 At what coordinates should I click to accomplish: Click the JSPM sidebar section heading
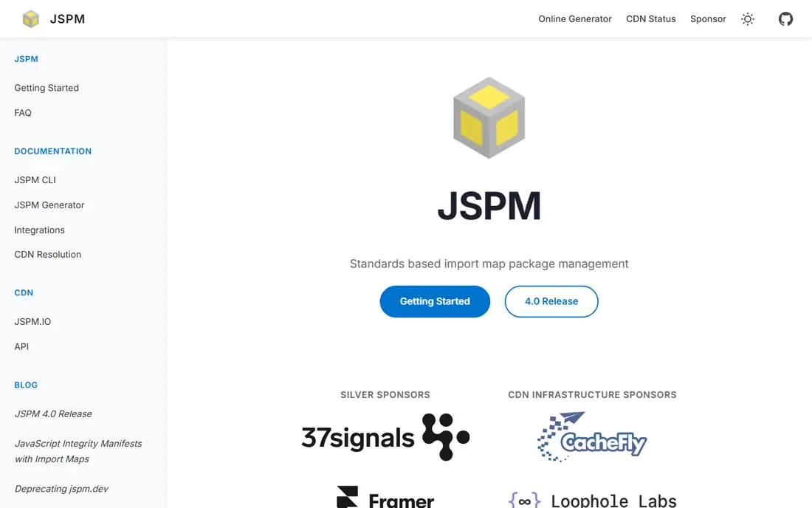tap(27, 59)
